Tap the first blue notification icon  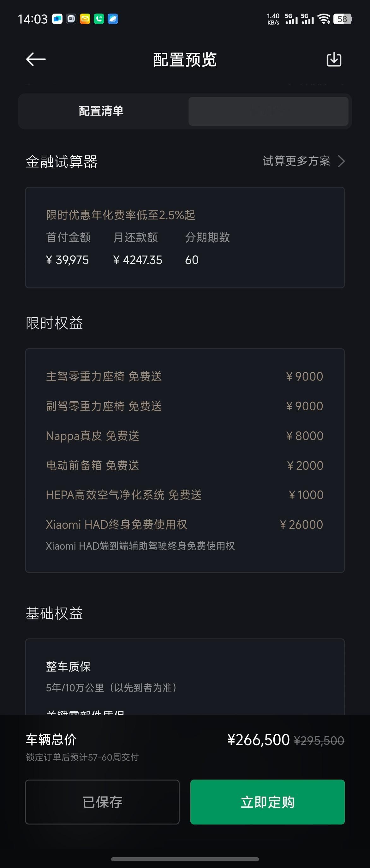tap(57, 19)
